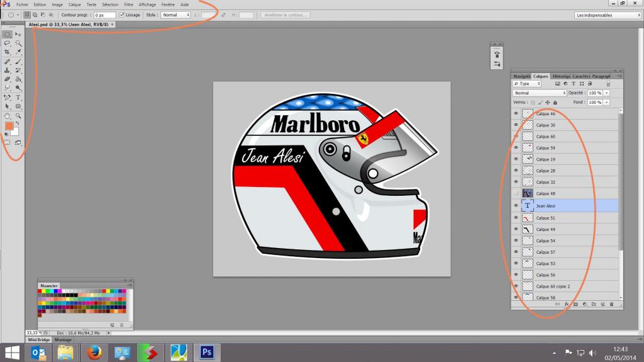Open tool preset picker arrow
Viewport: 644px width, 362px height.
pyautogui.click(x=18, y=15)
